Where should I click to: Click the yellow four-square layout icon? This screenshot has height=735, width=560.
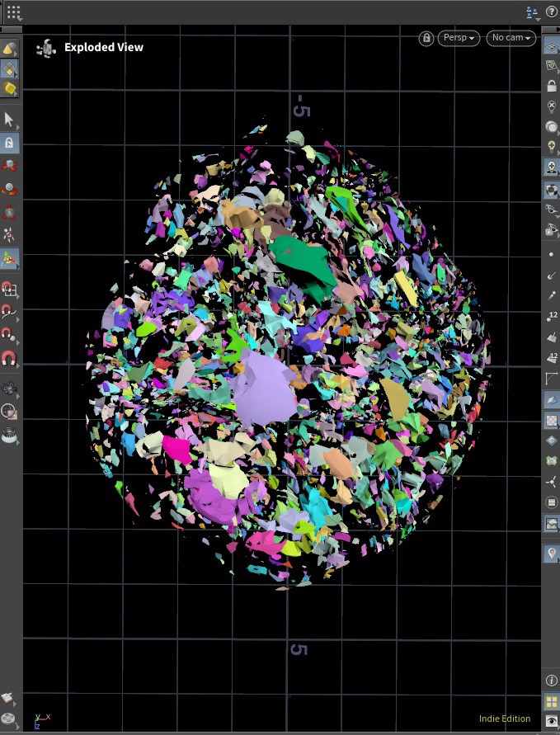pyautogui.click(x=552, y=702)
